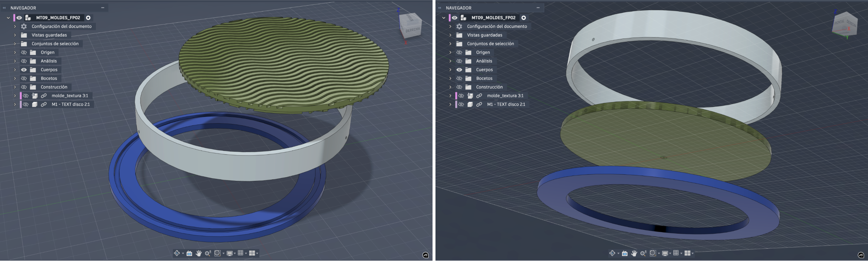The height and width of the screenshot is (261, 868).
Task: Open Display Settings monitor icon in left toolbar
Action: 229,253
